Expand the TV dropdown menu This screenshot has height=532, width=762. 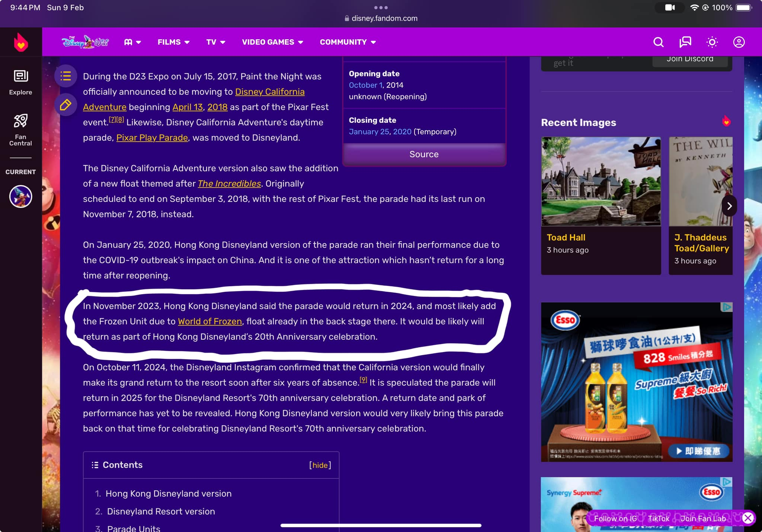click(x=216, y=42)
